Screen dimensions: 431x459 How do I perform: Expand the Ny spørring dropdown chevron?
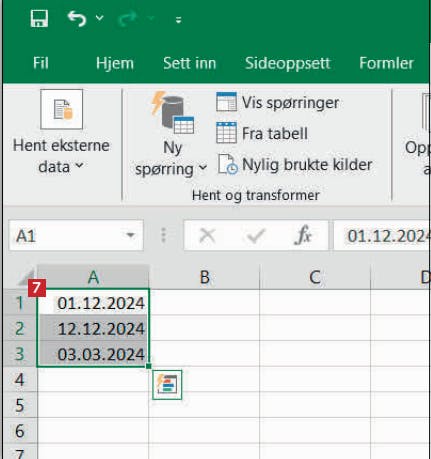pyautogui.click(x=203, y=167)
